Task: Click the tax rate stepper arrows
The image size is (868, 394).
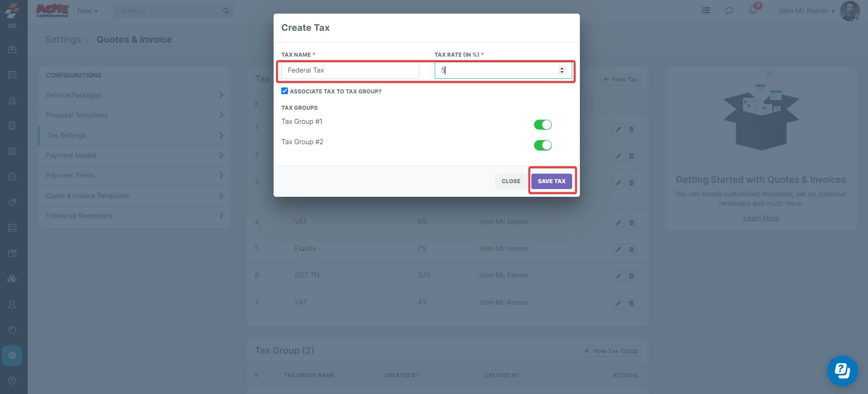Action: coord(562,70)
